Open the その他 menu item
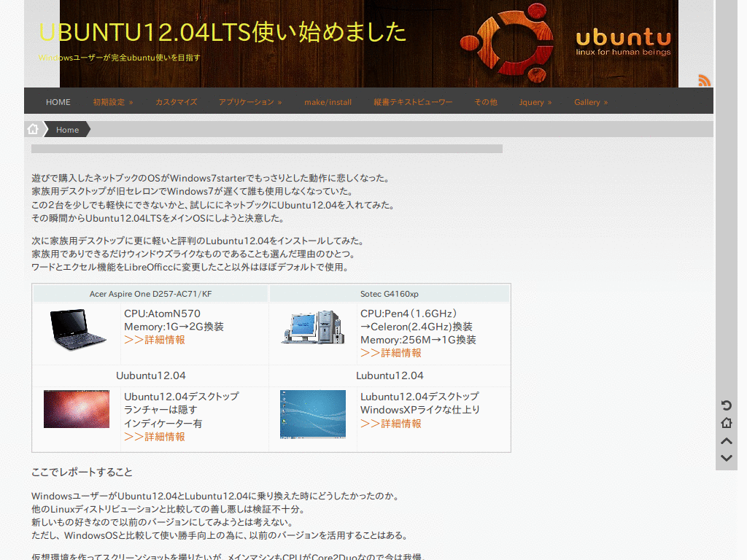 tap(485, 102)
